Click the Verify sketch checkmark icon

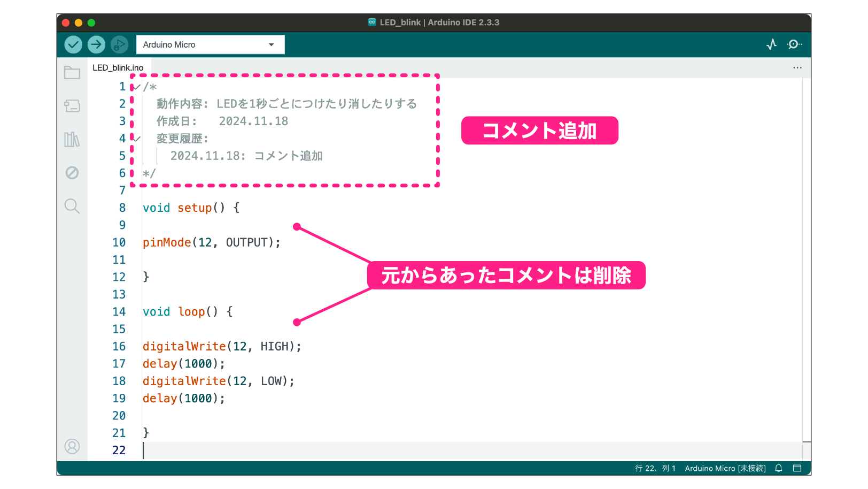click(74, 44)
